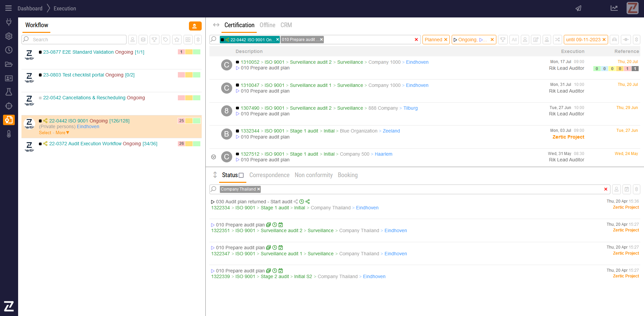Toggle the checkbox next to Status tab
The image size is (644, 316).
pyautogui.click(x=241, y=175)
